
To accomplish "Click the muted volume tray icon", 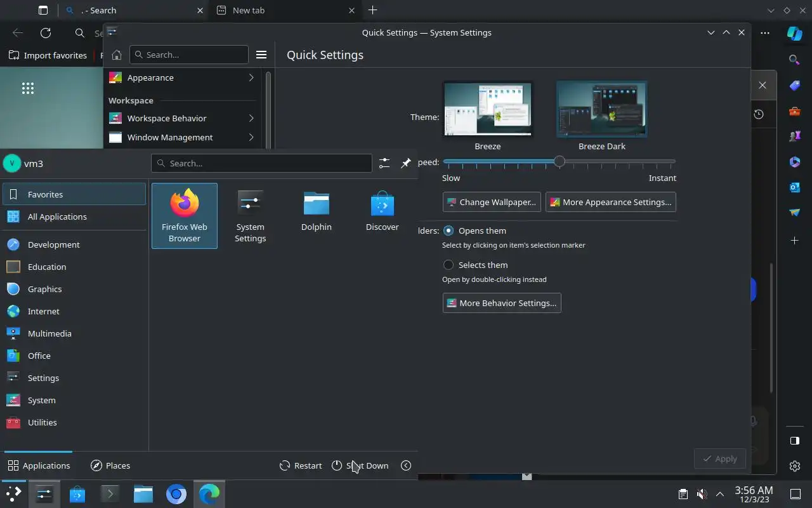I will coord(702,493).
